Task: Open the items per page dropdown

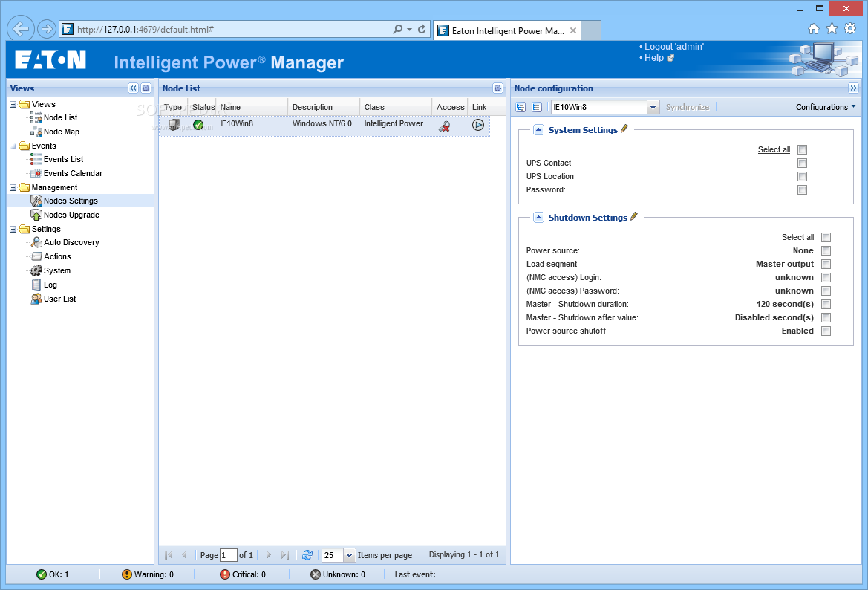Action: (x=349, y=555)
